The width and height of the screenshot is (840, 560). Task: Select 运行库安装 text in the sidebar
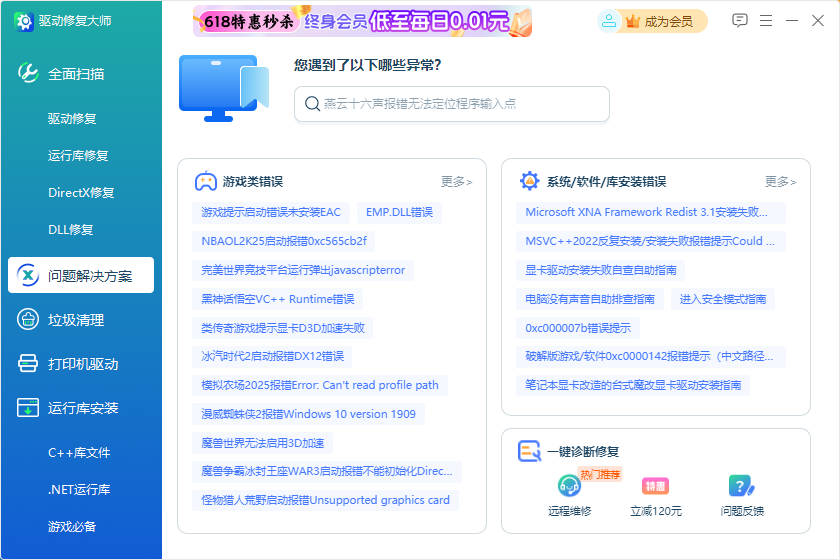pyautogui.click(x=83, y=408)
